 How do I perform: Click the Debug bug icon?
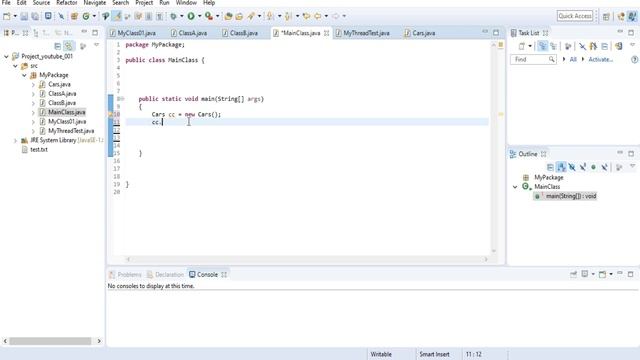coord(173,16)
